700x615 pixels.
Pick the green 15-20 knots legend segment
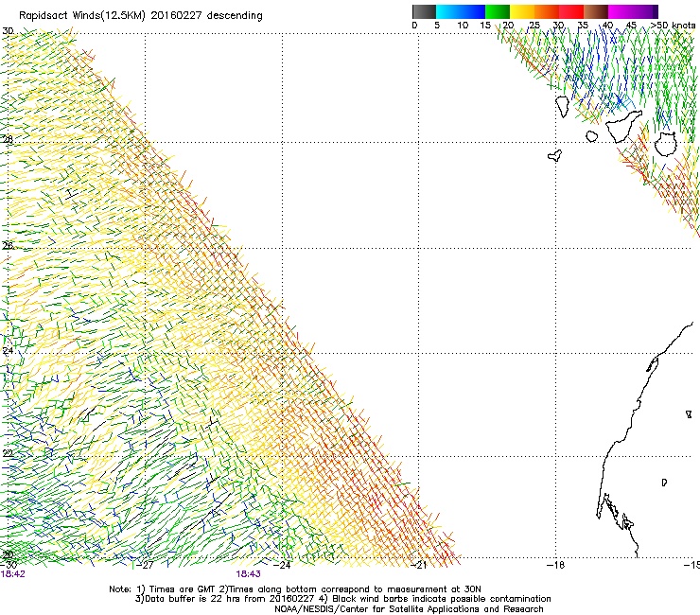pos(498,11)
